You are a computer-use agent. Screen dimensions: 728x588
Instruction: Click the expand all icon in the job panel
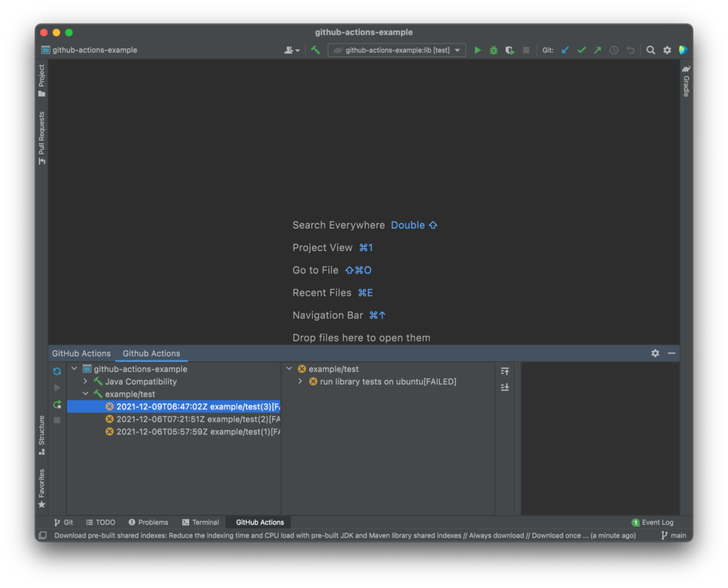click(x=505, y=371)
